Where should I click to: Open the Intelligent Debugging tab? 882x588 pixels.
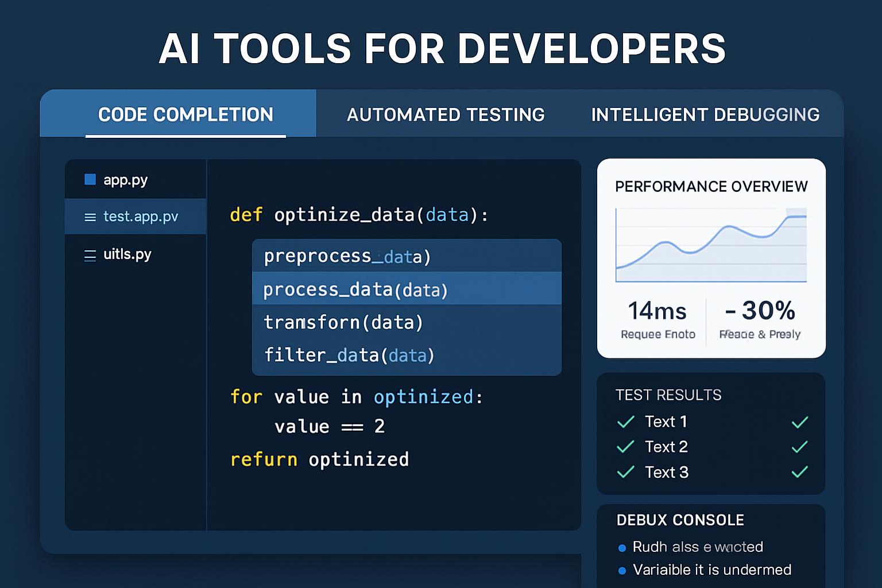pyautogui.click(x=705, y=115)
